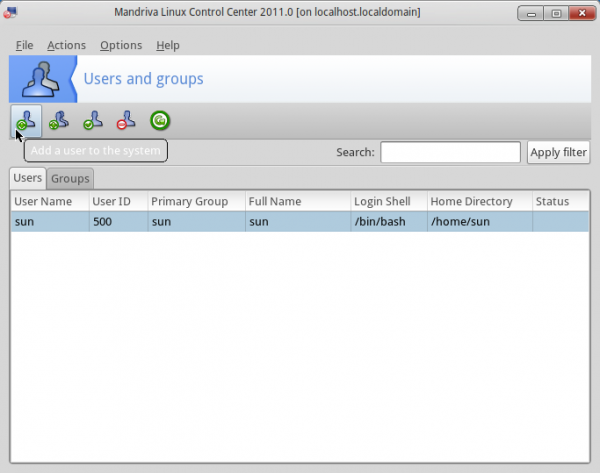The image size is (600, 473).
Task: Click the /bin/bash login shell cell
Action: tap(389, 222)
